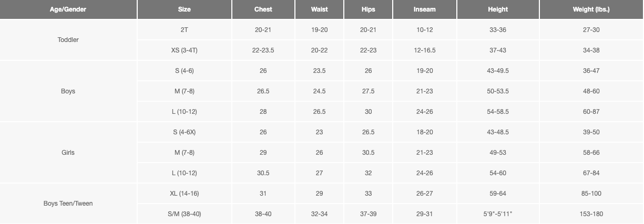The image size is (644, 224).
Task: Select the S (4-6X) girls size
Action: pos(185,132)
